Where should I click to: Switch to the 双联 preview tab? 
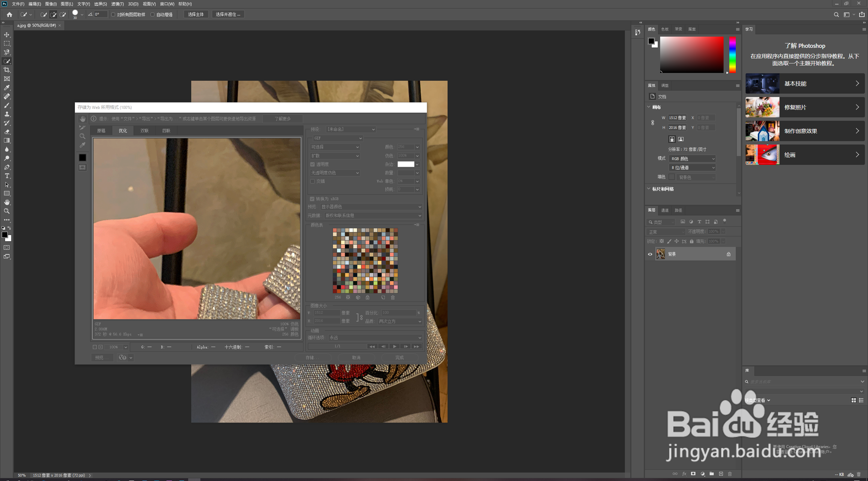click(144, 131)
